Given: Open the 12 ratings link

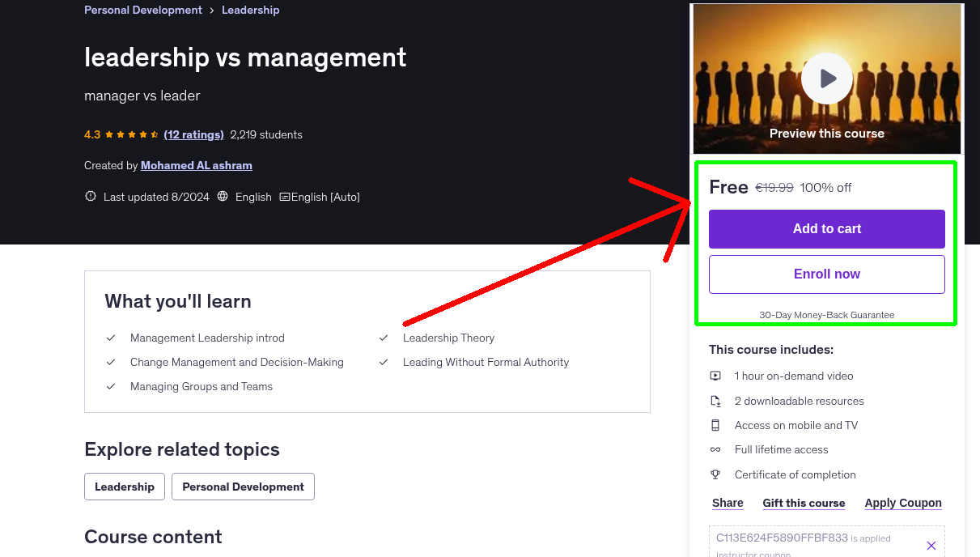Looking at the screenshot, I should [x=193, y=134].
